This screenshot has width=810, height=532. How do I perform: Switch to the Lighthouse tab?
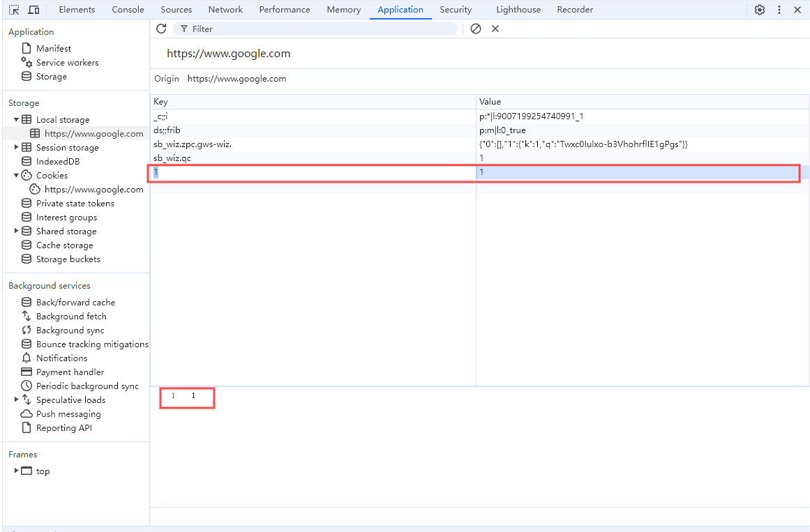click(x=518, y=10)
